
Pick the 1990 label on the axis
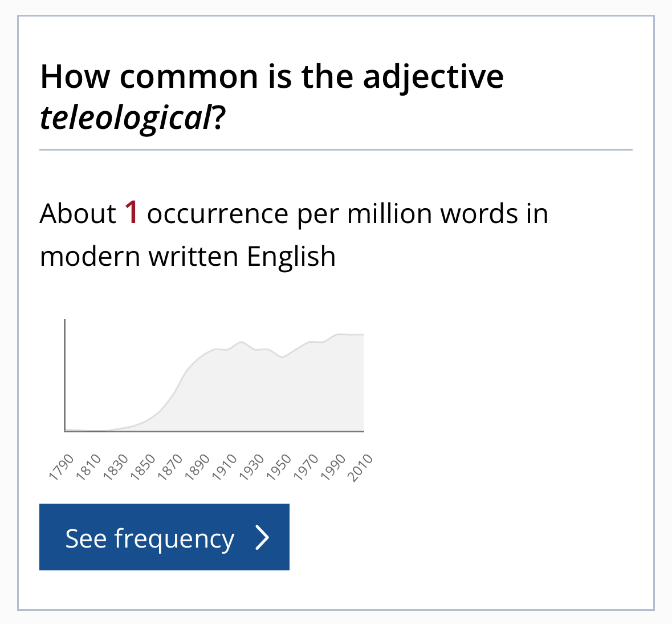click(x=333, y=467)
